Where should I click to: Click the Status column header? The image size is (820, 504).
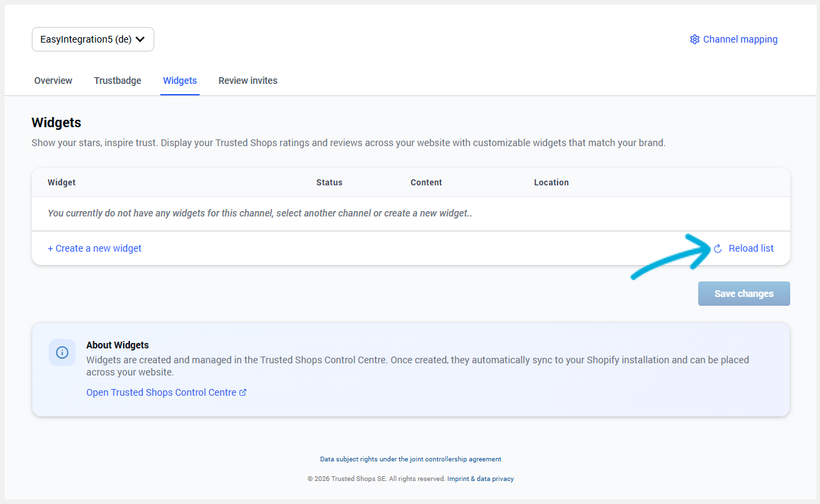tap(329, 183)
